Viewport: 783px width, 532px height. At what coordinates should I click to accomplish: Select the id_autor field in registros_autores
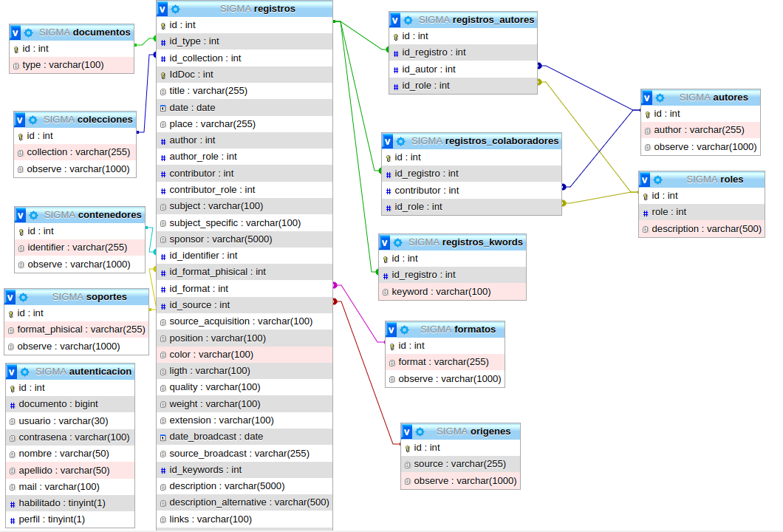[428, 69]
